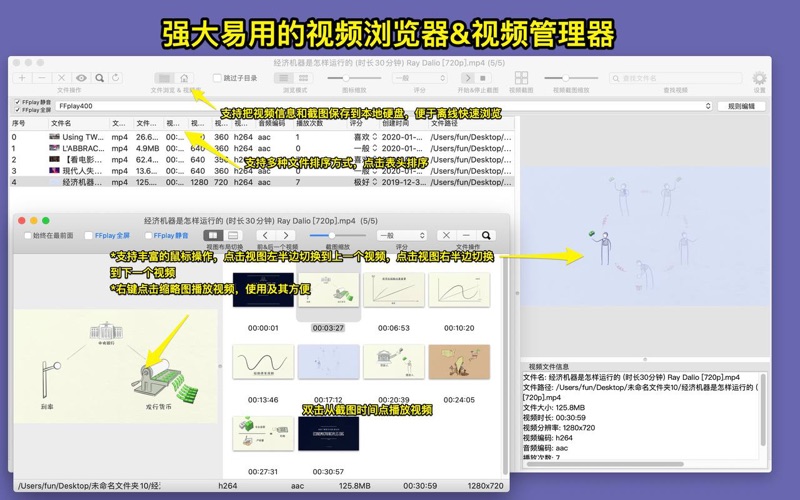Sort by 播放次数 column header
The image size is (800, 500).
pos(319,123)
